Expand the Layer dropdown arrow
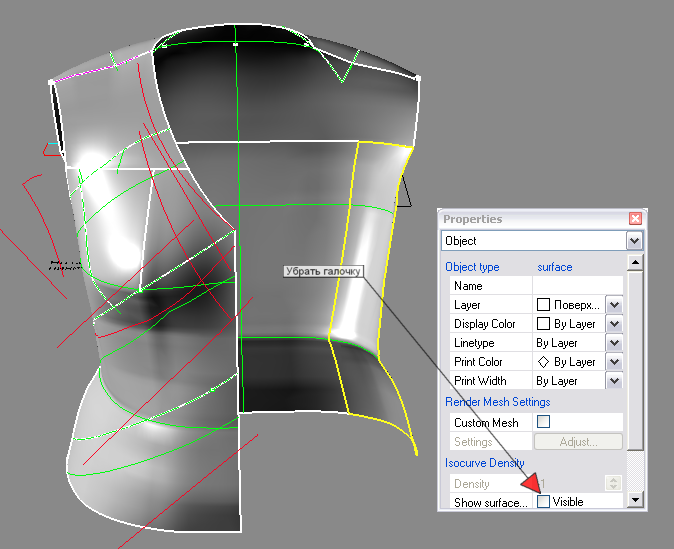 614,305
